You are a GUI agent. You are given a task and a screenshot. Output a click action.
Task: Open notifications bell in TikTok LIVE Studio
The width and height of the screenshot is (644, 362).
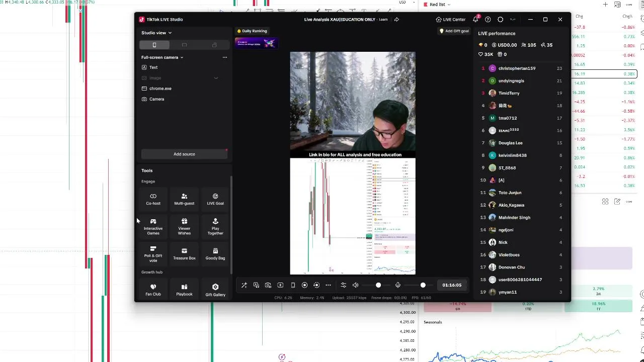point(475,20)
